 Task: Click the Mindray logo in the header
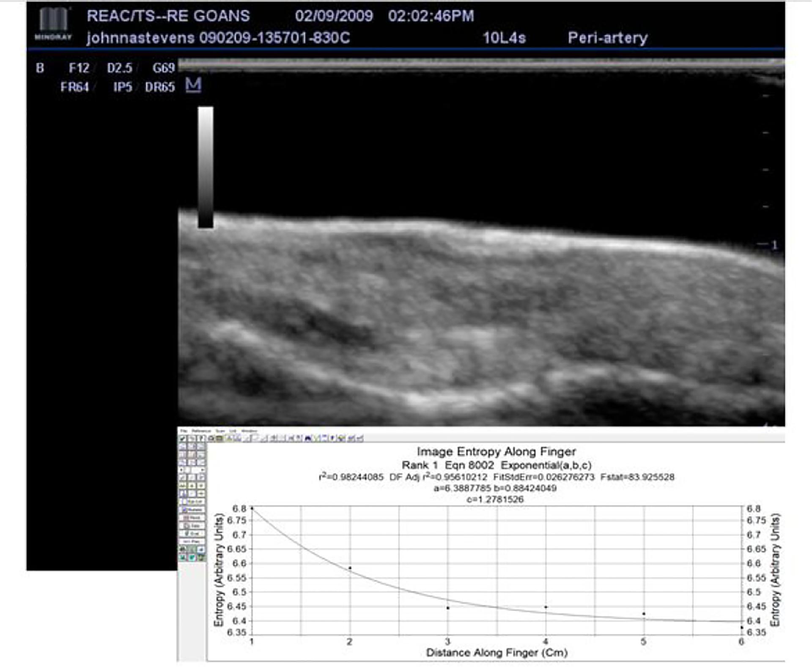(53, 24)
